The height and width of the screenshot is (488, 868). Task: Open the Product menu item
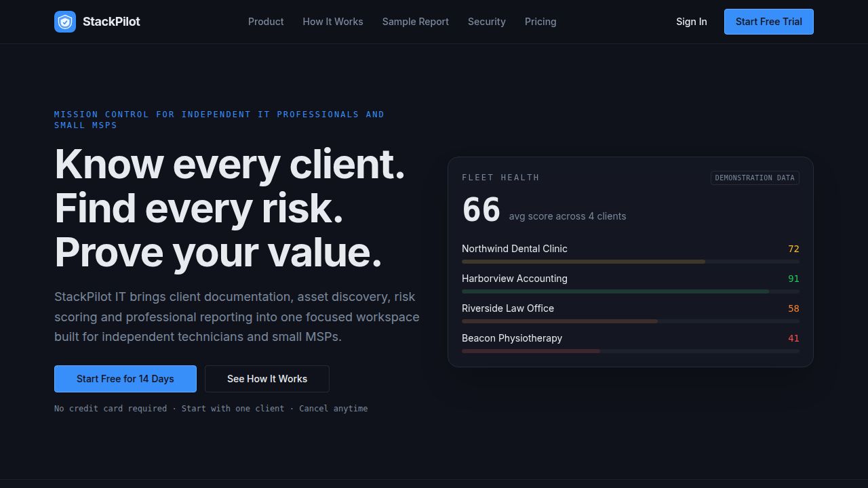coord(266,22)
